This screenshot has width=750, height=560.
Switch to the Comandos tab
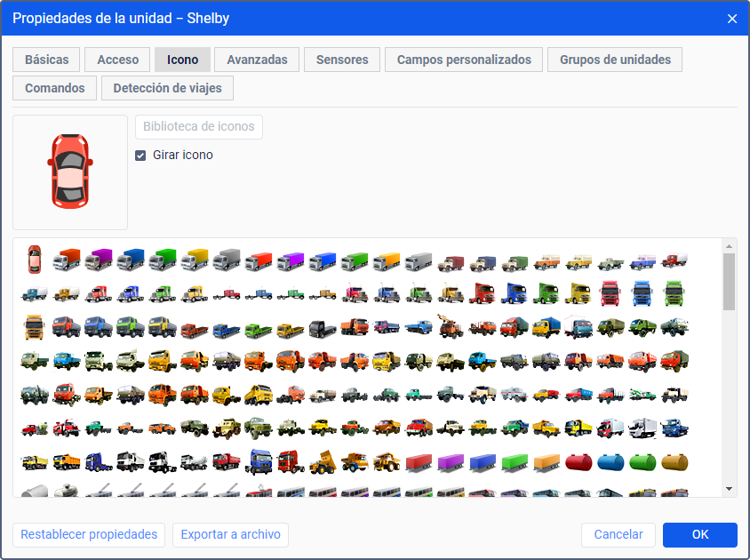click(54, 88)
